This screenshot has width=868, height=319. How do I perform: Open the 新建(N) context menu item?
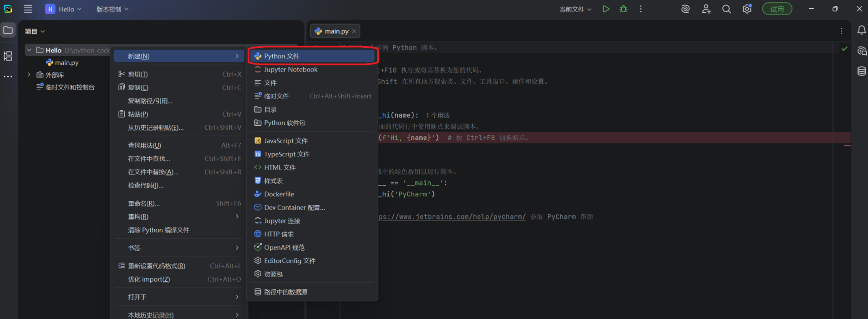coord(179,56)
